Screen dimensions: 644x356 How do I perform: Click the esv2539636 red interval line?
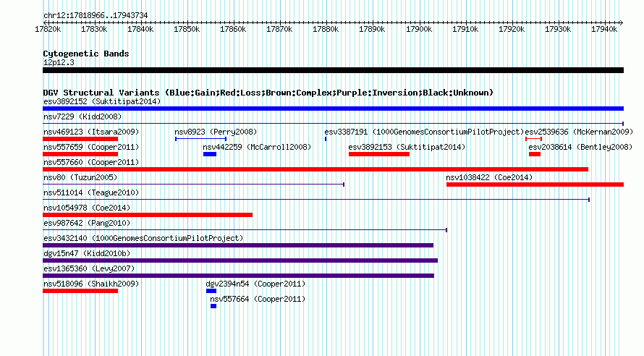(533, 139)
